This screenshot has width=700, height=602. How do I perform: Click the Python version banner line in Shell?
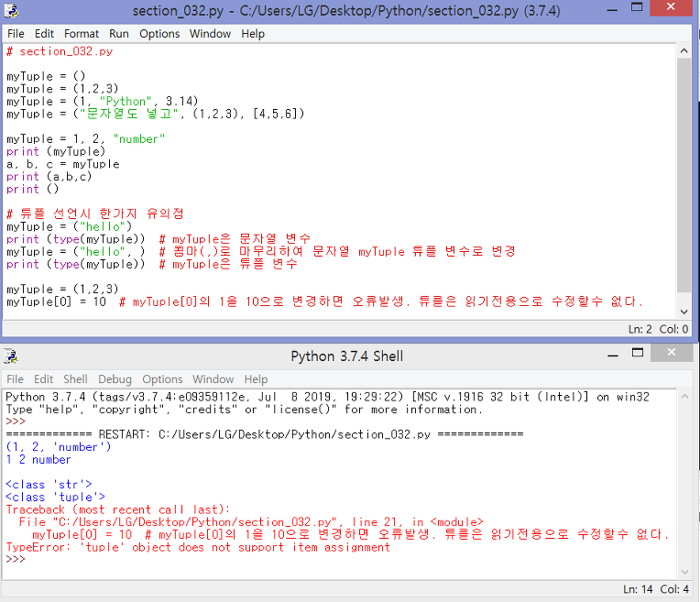click(327, 397)
